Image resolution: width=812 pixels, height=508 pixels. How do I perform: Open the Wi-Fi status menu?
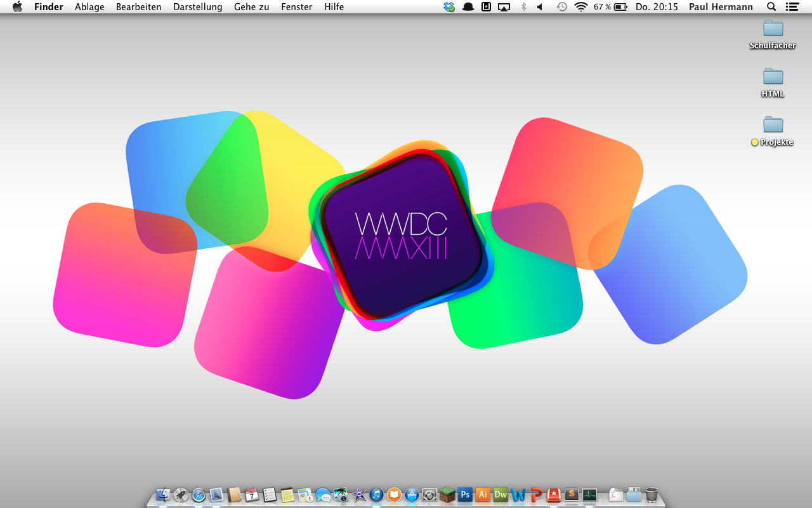click(x=580, y=7)
